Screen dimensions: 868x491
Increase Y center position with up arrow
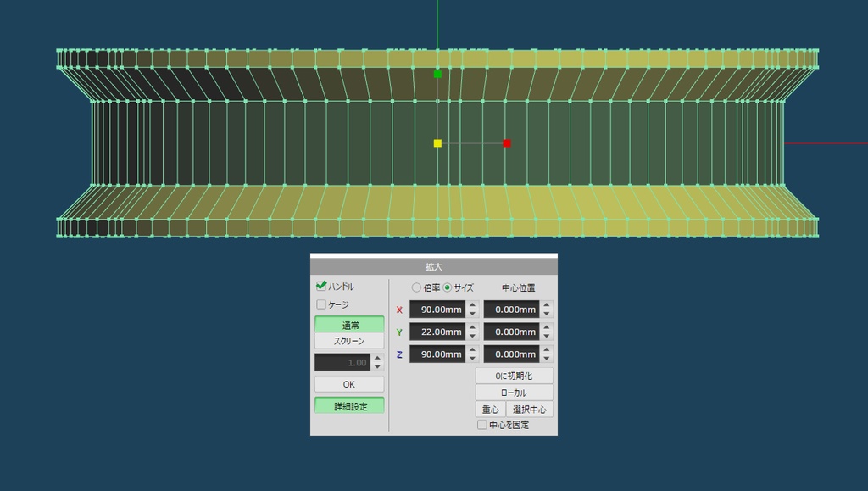(547, 327)
